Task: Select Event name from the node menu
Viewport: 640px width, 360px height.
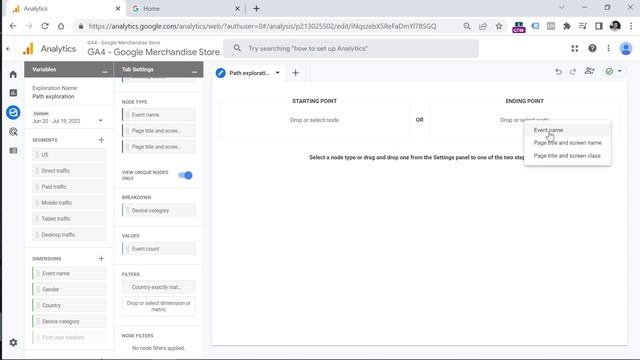Action: tap(567, 130)
